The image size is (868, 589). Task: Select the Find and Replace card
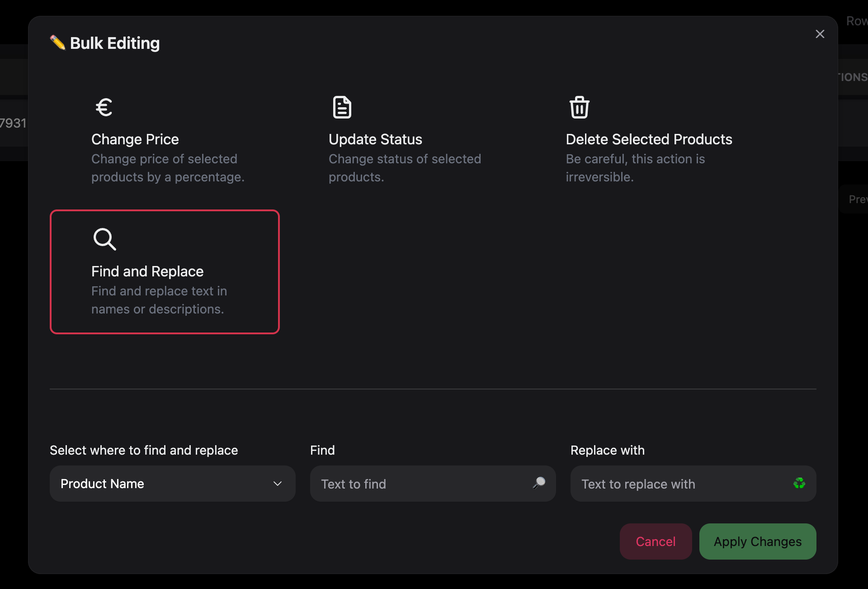click(x=165, y=272)
